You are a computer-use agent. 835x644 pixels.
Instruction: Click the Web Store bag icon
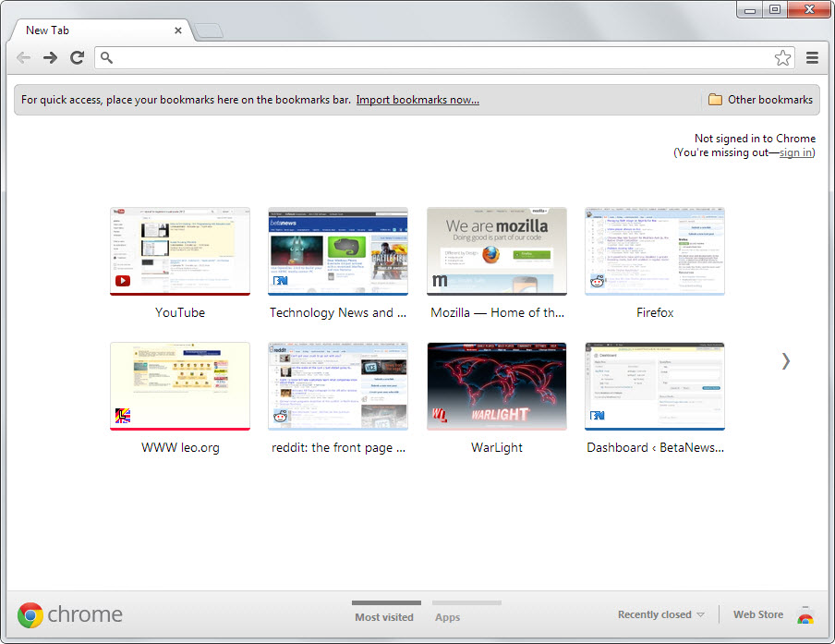coord(805,615)
